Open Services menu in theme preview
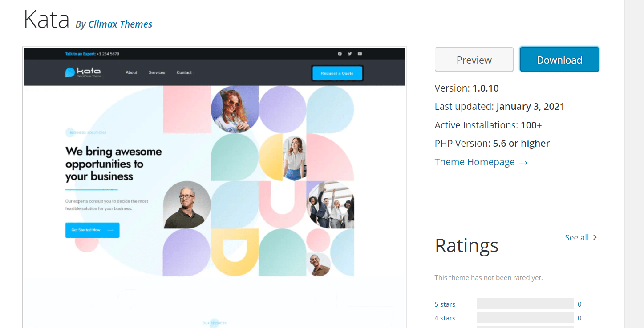Image resolution: width=644 pixels, height=328 pixels. click(x=157, y=72)
